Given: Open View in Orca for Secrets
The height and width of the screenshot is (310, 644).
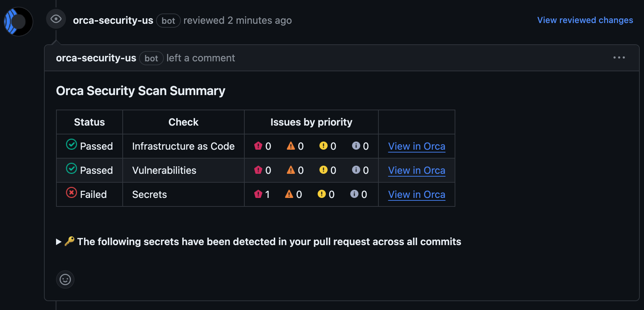Looking at the screenshot, I should 417,194.
